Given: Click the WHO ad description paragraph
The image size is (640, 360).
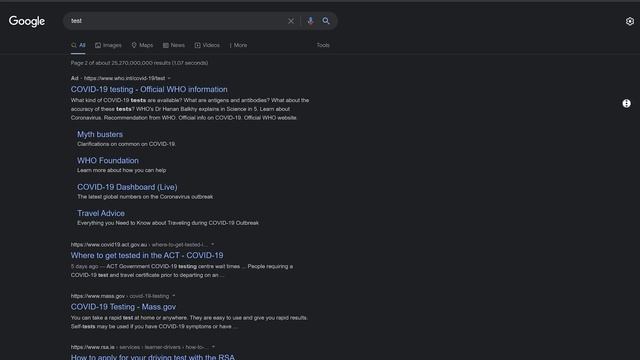Looking at the screenshot, I should [190, 109].
